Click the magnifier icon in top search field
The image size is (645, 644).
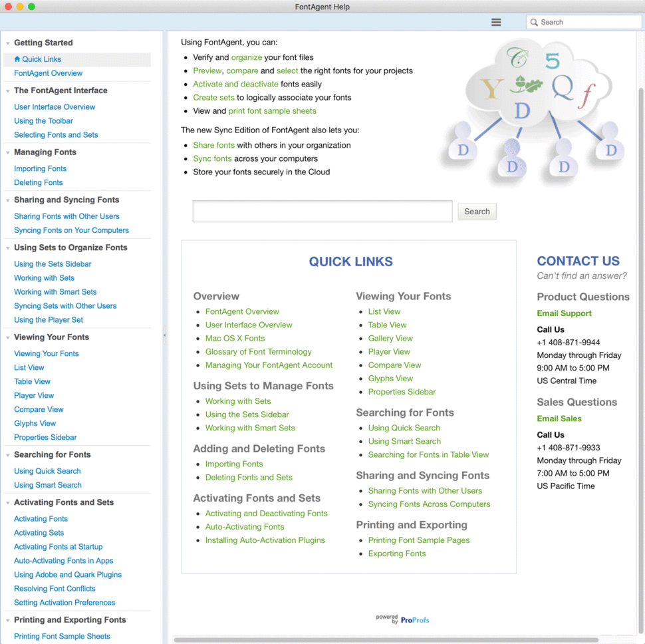534,22
